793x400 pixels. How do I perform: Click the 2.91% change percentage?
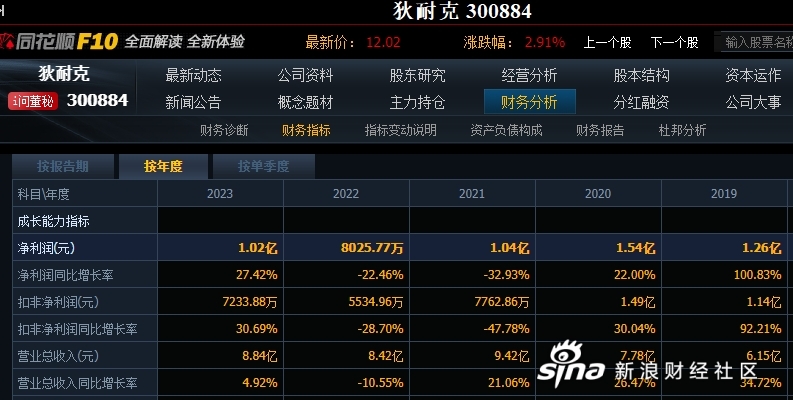545,42
